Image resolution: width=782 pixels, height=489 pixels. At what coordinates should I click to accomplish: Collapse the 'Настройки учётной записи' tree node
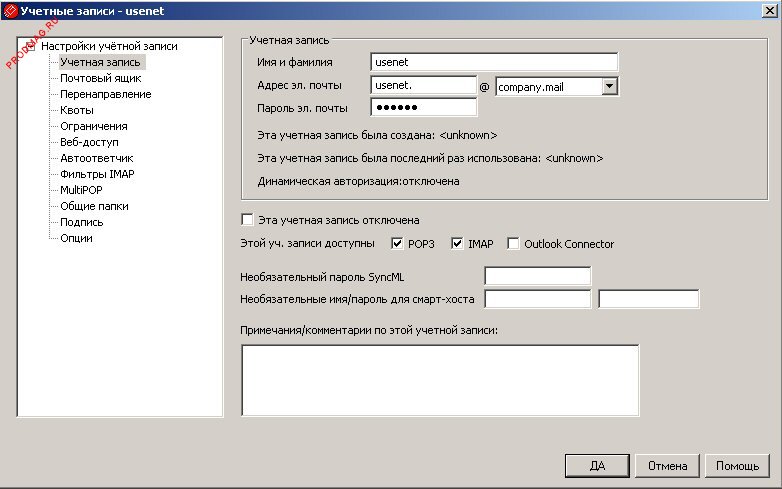click(x=29, y=46)
